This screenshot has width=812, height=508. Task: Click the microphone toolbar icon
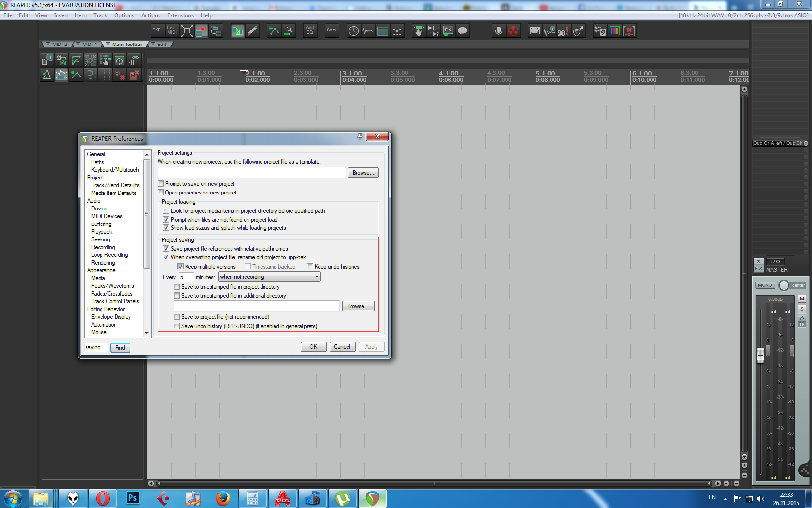499,30
